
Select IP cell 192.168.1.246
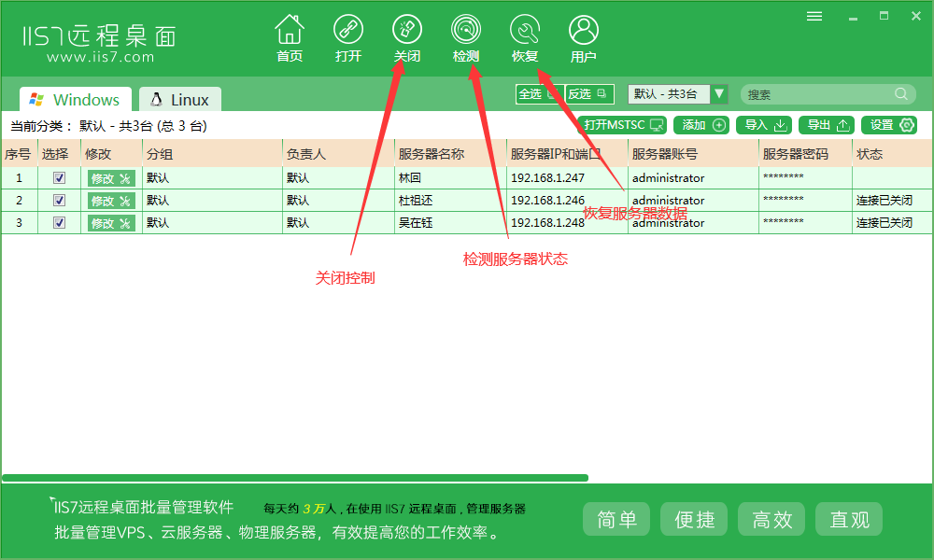pos(547,201)
